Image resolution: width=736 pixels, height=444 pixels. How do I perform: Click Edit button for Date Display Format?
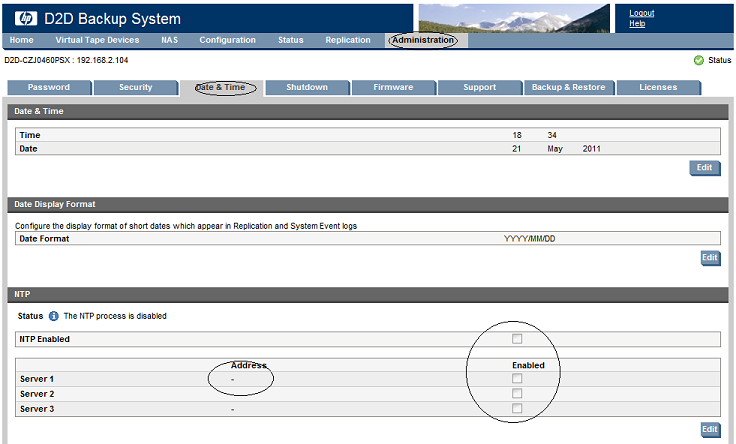pos(710,258)
